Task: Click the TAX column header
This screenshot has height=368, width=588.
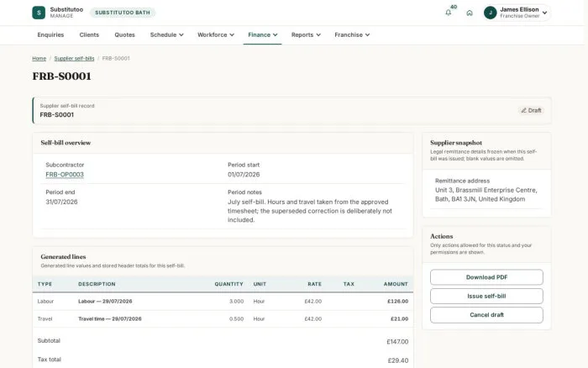Action: tap(349, 284)
